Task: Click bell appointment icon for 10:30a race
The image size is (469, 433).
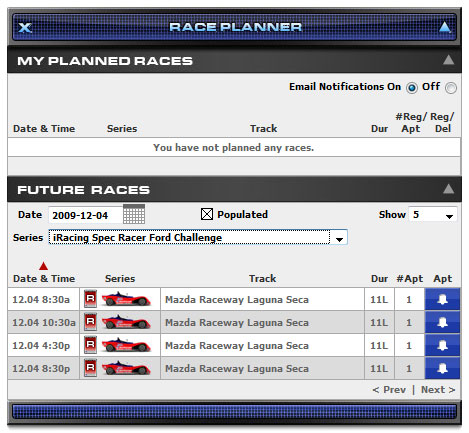Action: [x=442, y=322]
